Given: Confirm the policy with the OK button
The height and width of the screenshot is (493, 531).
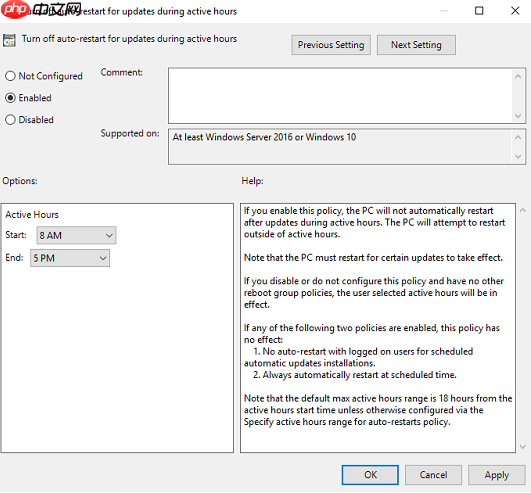Looking at the screenshot, I should pyautogui.click(x=370, y=475).
